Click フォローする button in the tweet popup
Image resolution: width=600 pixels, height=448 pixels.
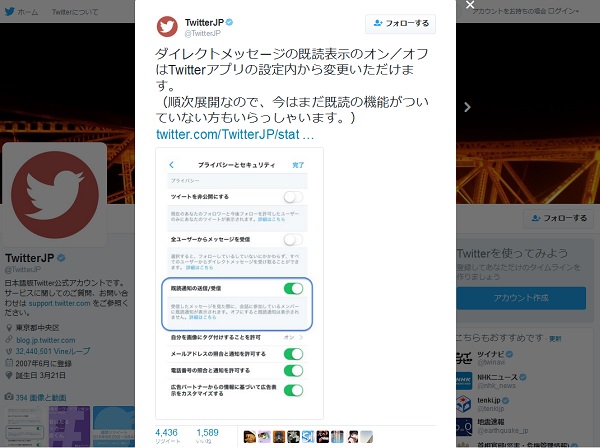point(400,24)
